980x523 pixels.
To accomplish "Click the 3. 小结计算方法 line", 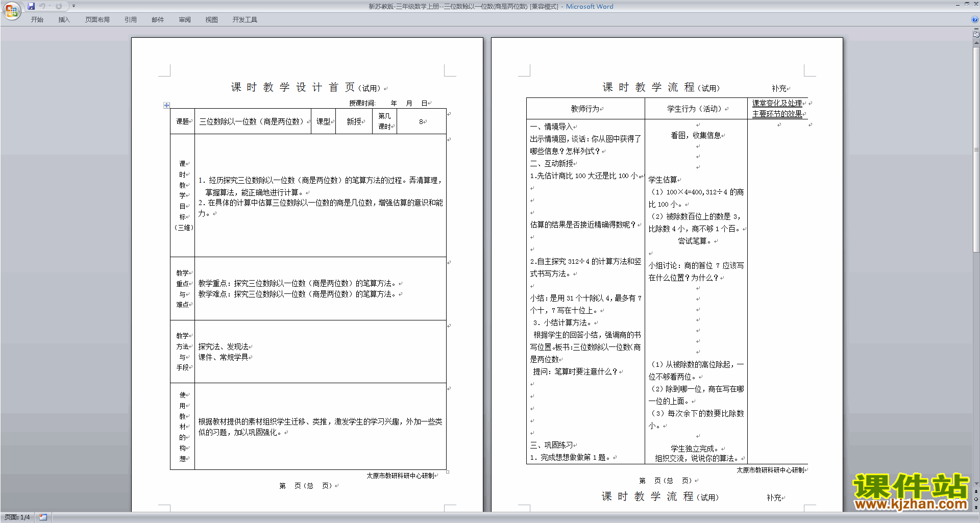I will (563, 322).
